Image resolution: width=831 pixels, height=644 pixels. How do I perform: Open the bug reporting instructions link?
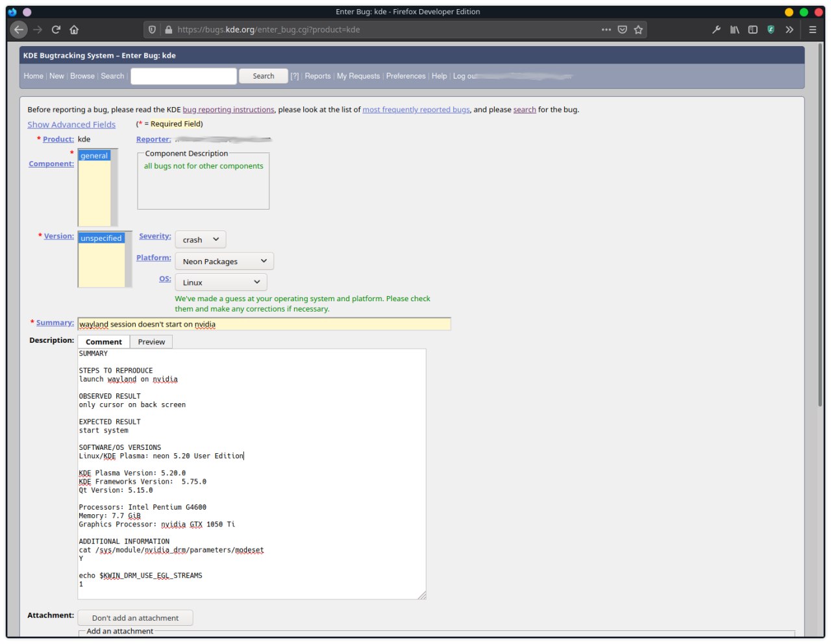229,110
